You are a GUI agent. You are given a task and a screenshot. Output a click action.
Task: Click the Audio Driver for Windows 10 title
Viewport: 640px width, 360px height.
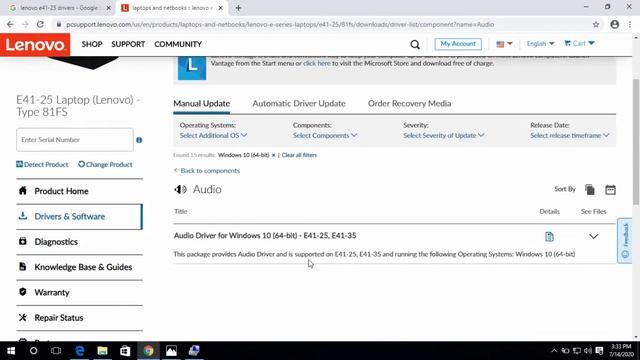point(265,236)
